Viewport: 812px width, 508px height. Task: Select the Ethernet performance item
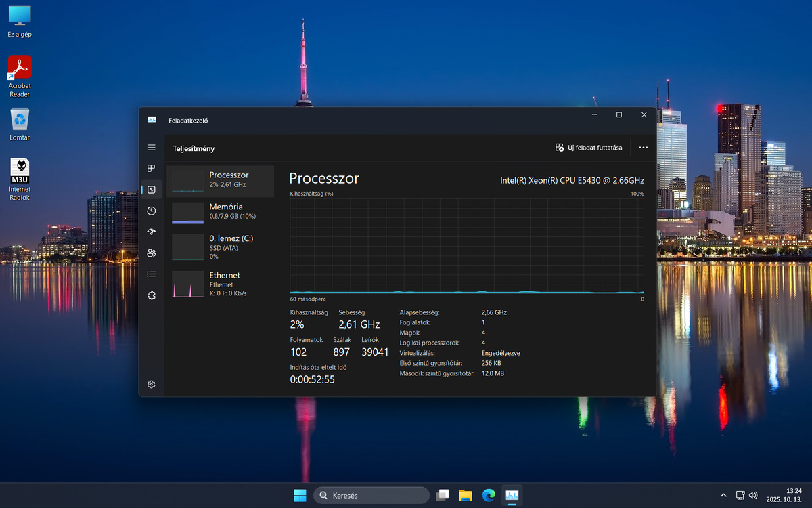221,284
